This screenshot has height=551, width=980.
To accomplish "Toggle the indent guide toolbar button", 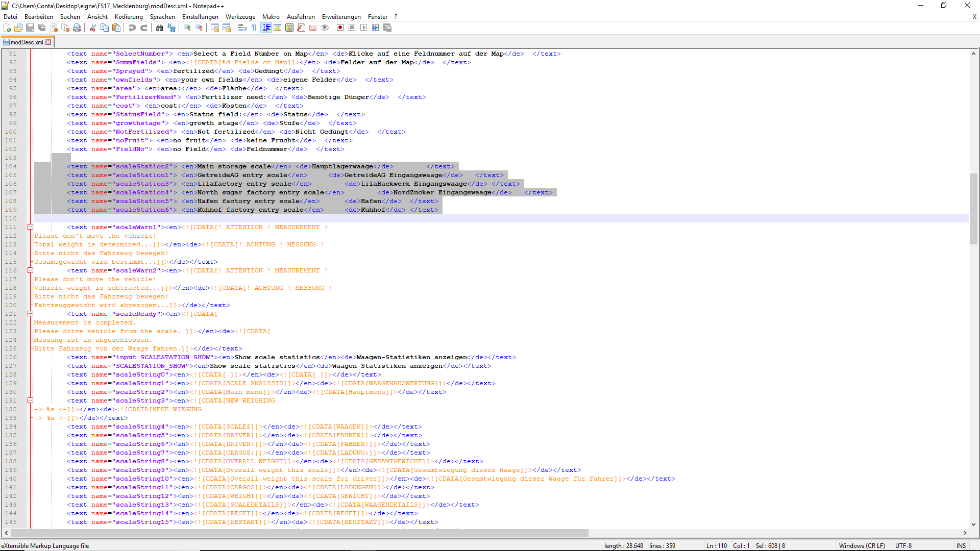I will 266,28.
